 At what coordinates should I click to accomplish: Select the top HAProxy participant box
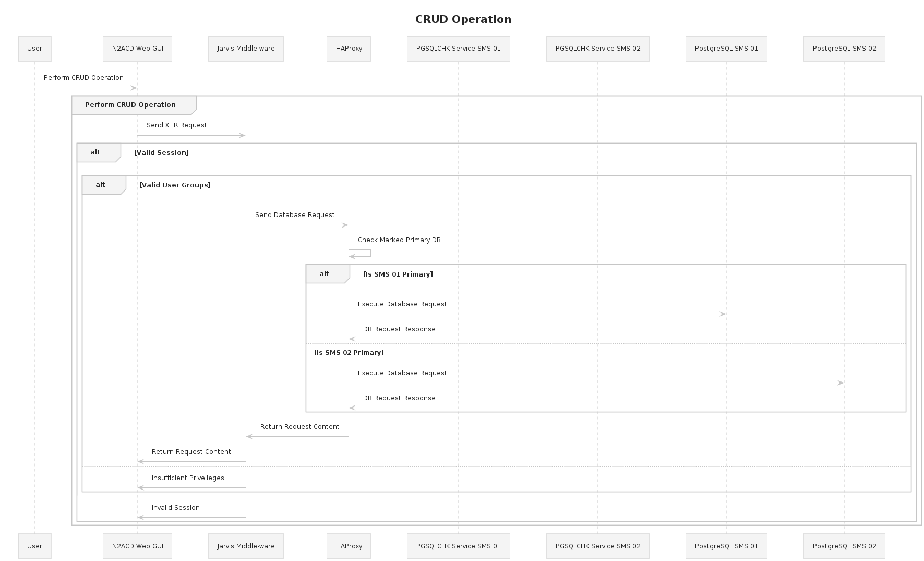(x=349, y=49)
